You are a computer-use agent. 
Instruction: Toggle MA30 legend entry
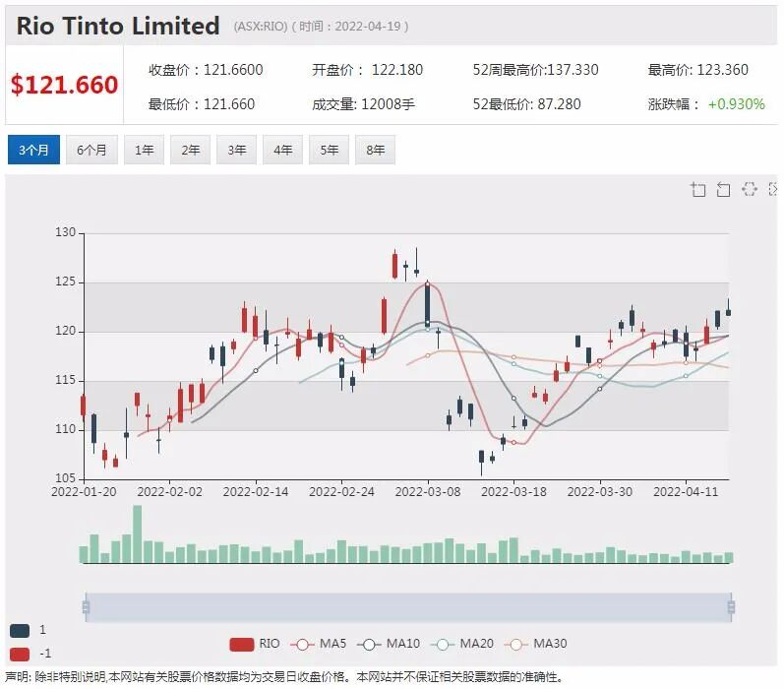(535, 644)
